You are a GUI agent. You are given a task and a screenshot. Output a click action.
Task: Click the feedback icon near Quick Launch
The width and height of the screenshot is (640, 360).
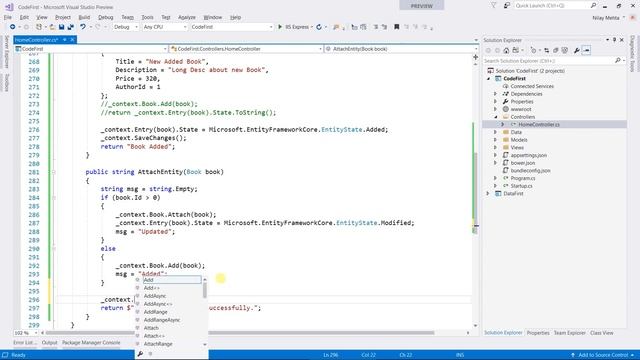click(507, 5)
